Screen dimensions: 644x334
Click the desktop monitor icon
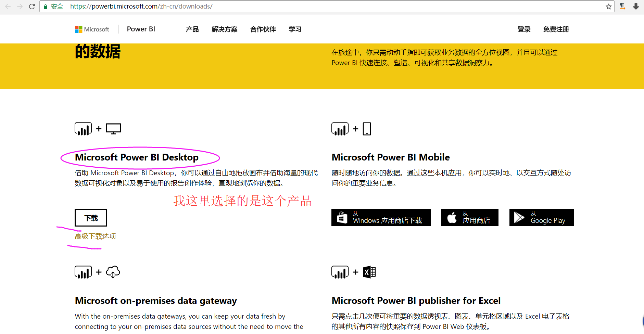113,129
